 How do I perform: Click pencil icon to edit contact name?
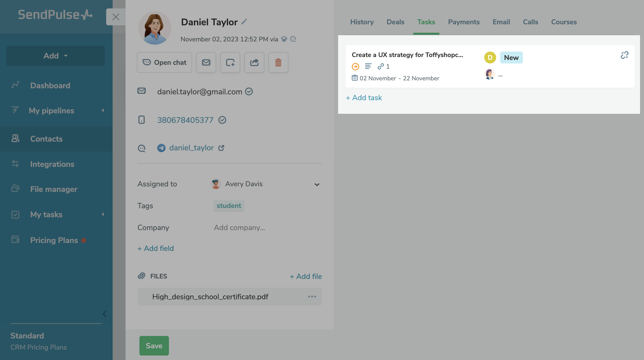(x=244, y=22)
